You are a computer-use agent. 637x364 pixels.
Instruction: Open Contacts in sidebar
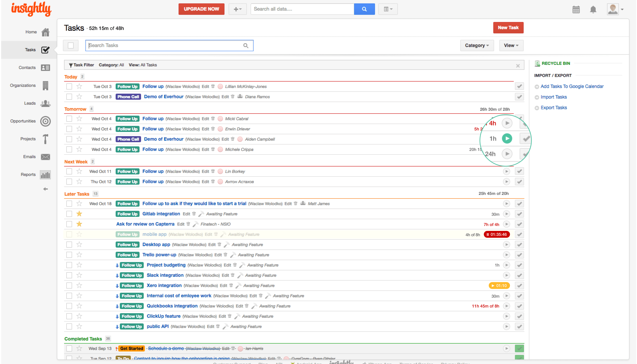[34, 67]
